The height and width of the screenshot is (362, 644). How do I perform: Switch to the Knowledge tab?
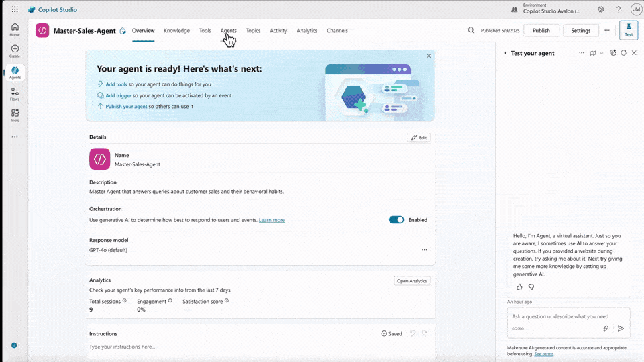pyautogui.click(x=176, y=31)
